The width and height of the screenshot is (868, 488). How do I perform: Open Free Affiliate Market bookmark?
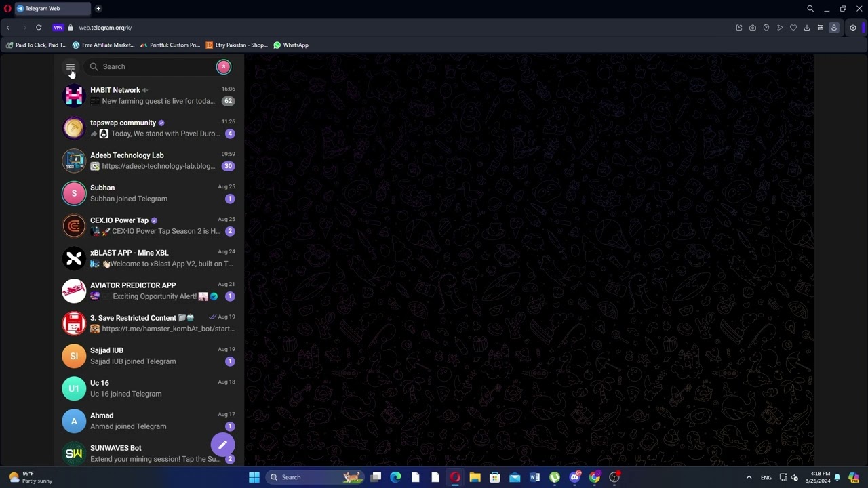tap(104, 45)
